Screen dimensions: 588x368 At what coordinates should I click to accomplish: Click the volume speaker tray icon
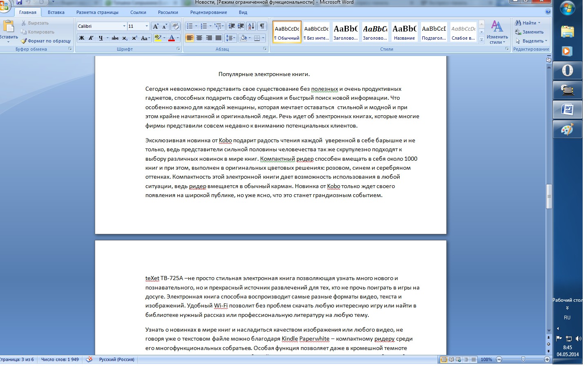[x=578, y=338]
